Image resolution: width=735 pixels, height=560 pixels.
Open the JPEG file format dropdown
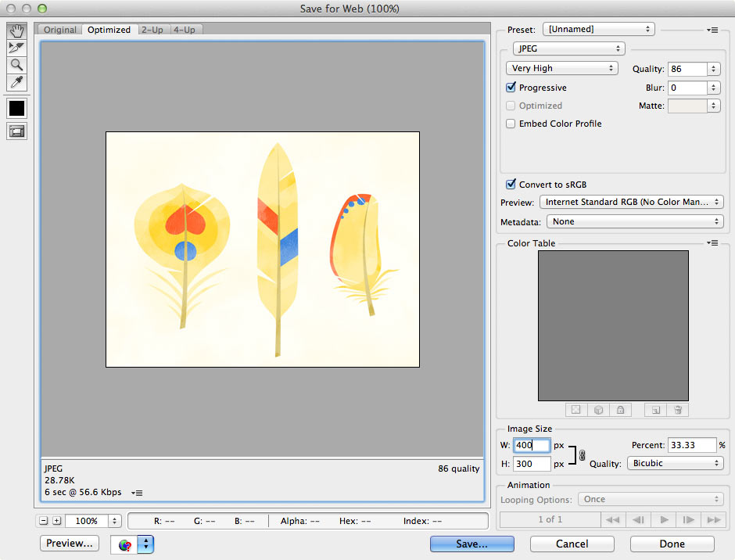[568, 48]
